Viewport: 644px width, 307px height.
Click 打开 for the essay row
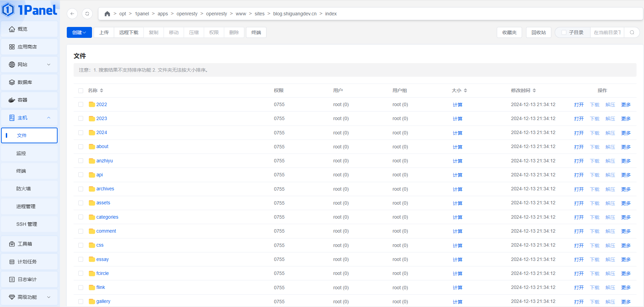point(579,260)
